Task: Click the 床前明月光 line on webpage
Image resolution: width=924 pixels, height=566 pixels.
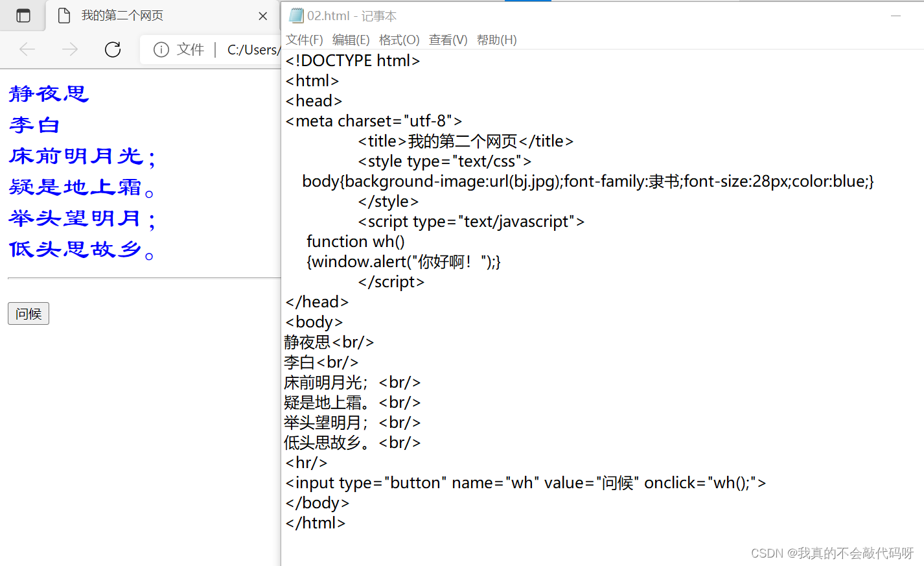Action: click(x=82, y=156)
